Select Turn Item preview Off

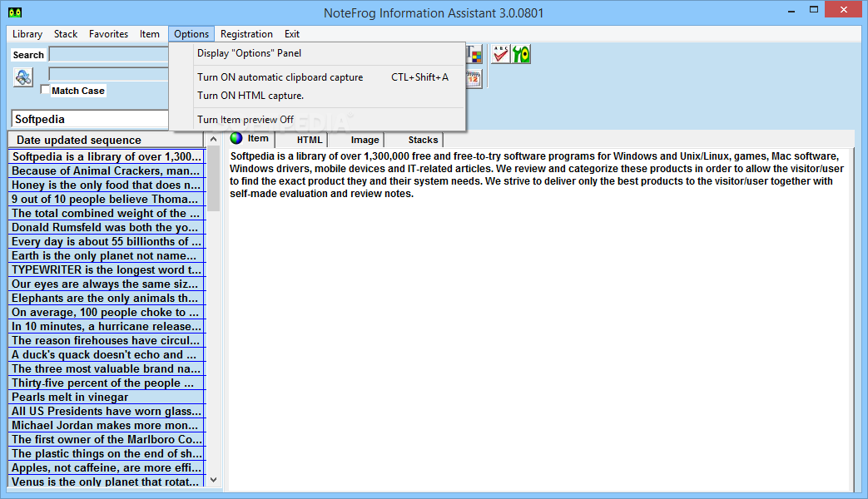click(x=316, y=120)
